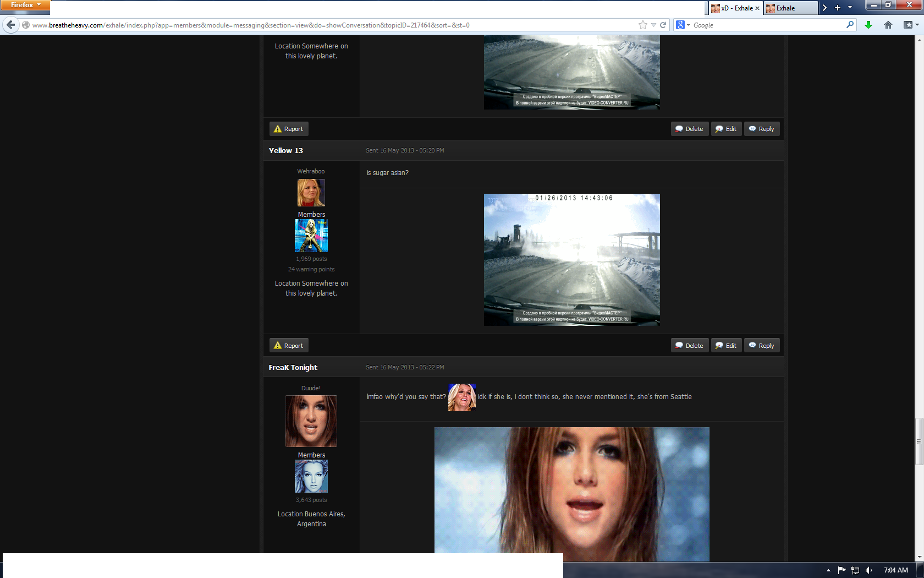Viewport: 924px width, 578px height.
Task: Click "Location Buenos Aires, Argentina" text
Action: tap(311, 519)
